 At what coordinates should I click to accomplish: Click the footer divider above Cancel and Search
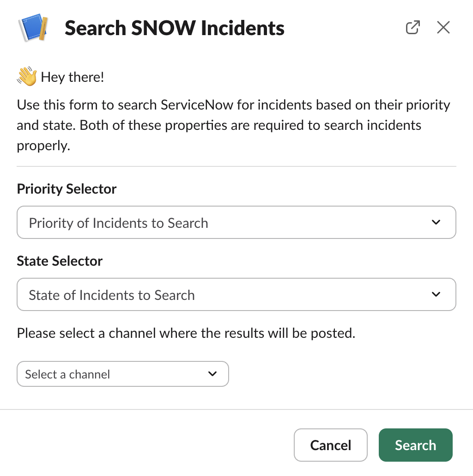tap(236, 409)
